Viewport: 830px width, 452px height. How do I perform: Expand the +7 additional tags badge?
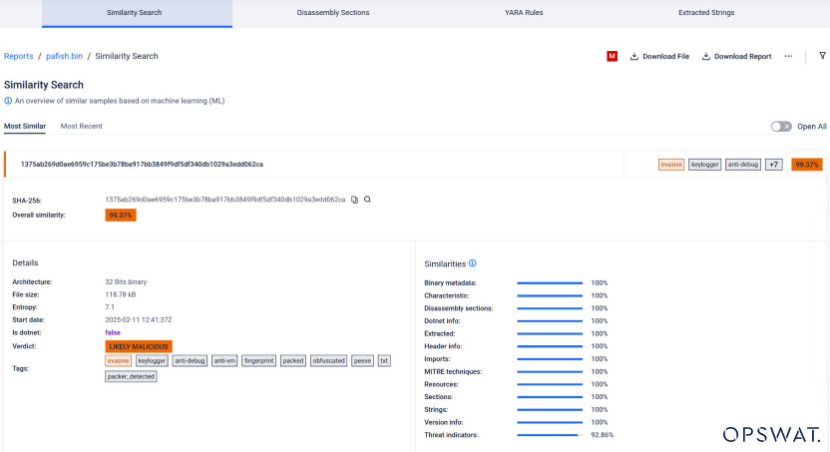pos(773,165)
